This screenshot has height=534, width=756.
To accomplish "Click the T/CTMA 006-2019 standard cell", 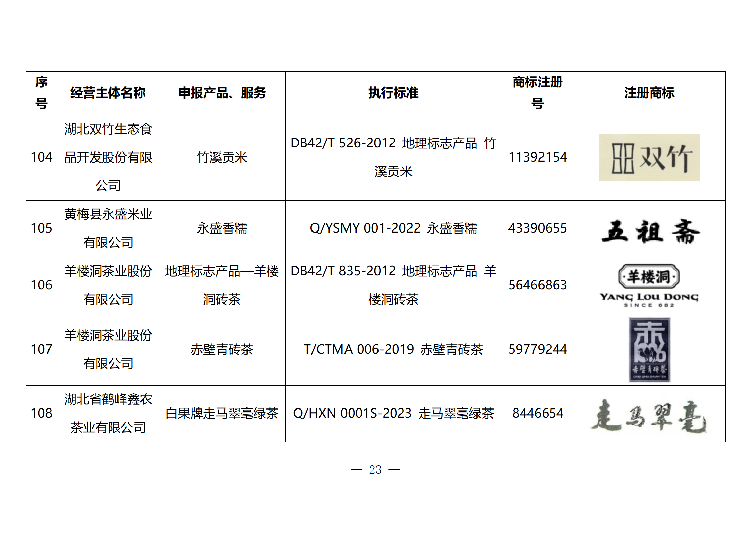I will pyautogui.click(x=393, y=350).
